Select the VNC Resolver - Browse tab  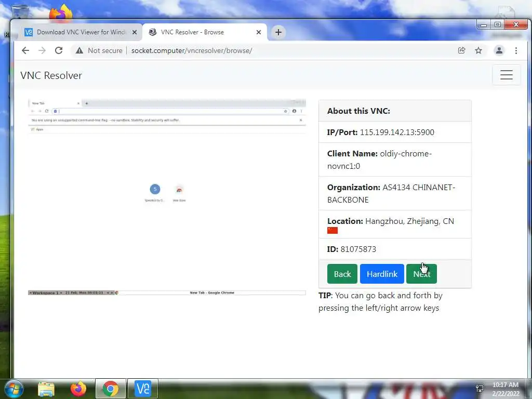205,32
